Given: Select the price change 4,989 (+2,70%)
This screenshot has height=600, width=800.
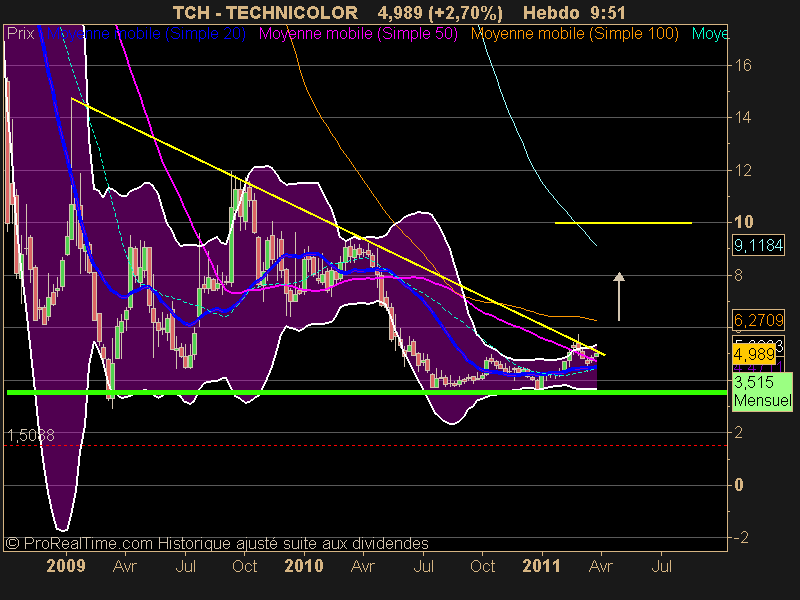Looking at the screenshot, I should (x=440, y=12).
